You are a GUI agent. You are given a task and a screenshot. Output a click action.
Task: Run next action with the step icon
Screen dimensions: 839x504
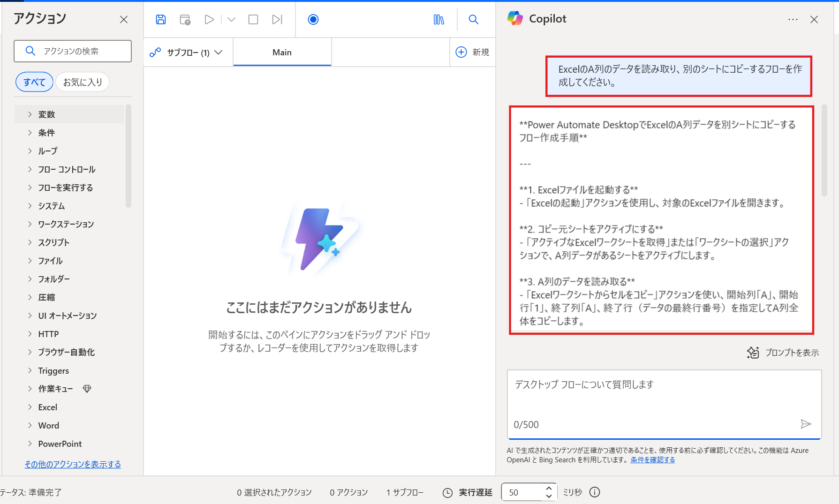[277, 19]
